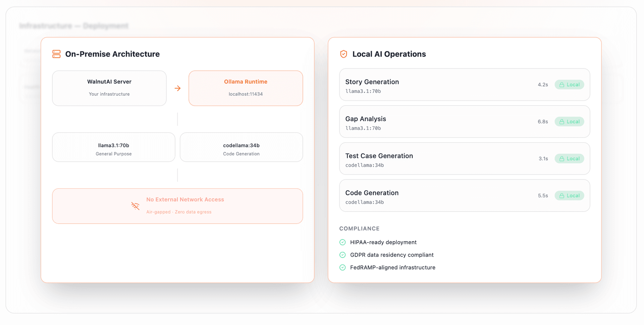Click the 4.2s timing indicator for Story Generation

click(543, 85)
